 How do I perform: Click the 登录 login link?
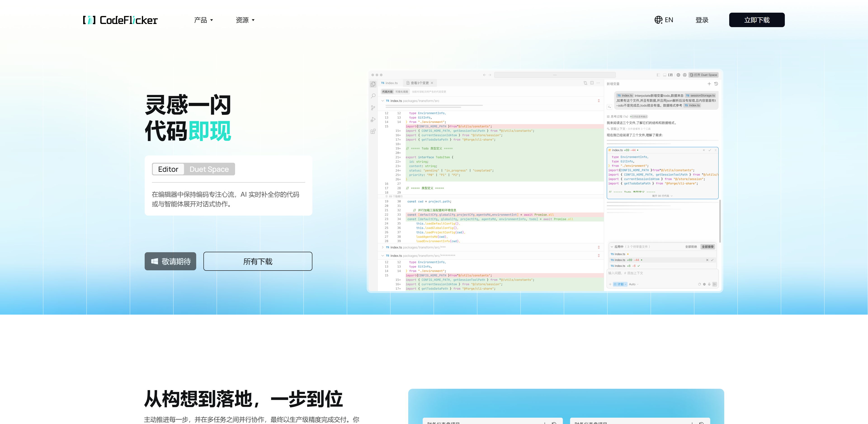pyautogui.click(x=702, y=20)
